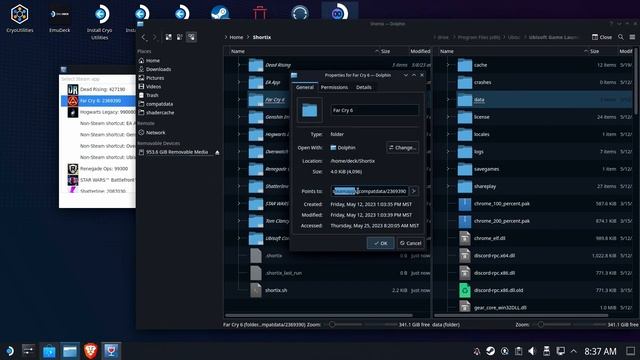
Task: Switch to Details view mode
Action: (191, 37)
